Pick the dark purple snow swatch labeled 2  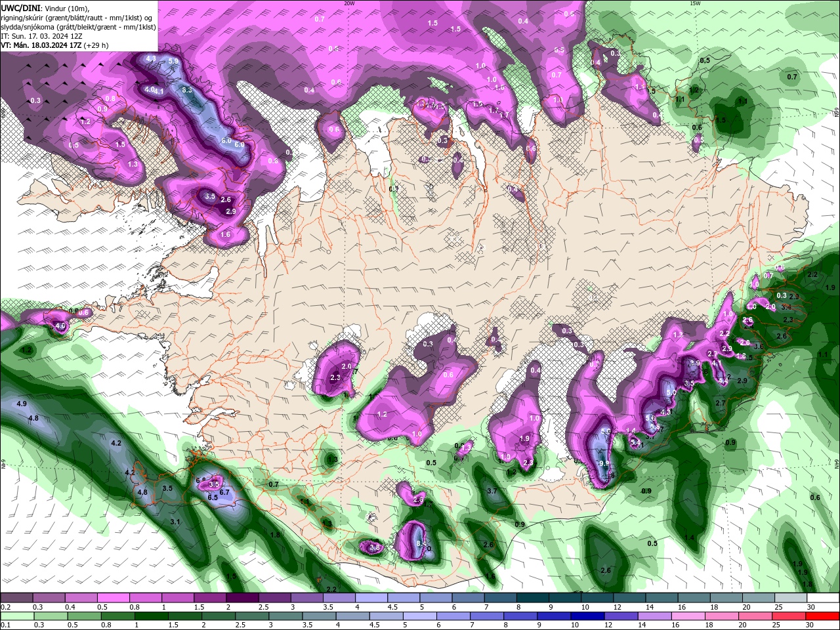pyautogui.click(x=241, y=598)
